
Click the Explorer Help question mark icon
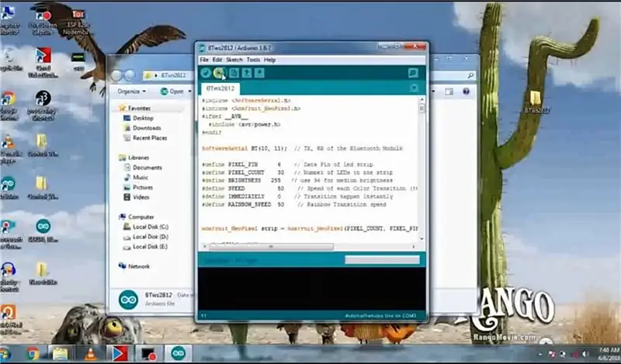click(467, 92)
